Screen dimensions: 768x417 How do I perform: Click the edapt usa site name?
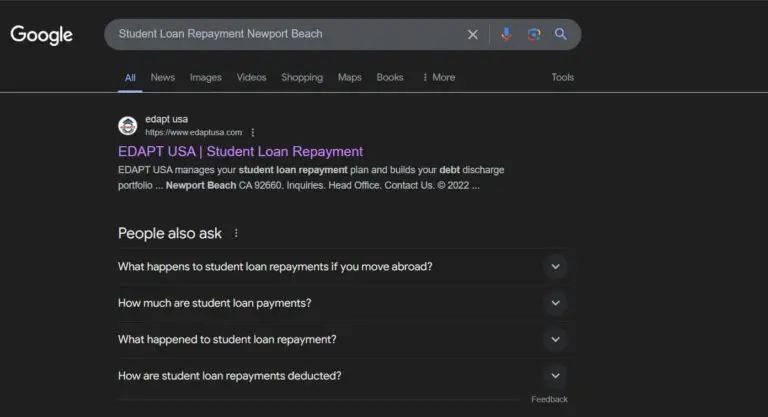[167, 119]
